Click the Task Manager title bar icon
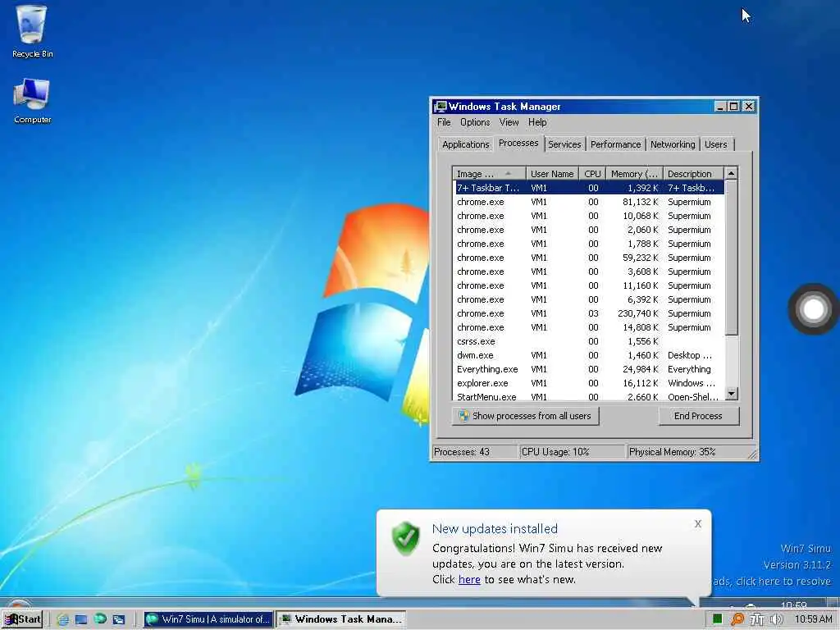Screen dimensions: 840x630 tap(441, 106)
